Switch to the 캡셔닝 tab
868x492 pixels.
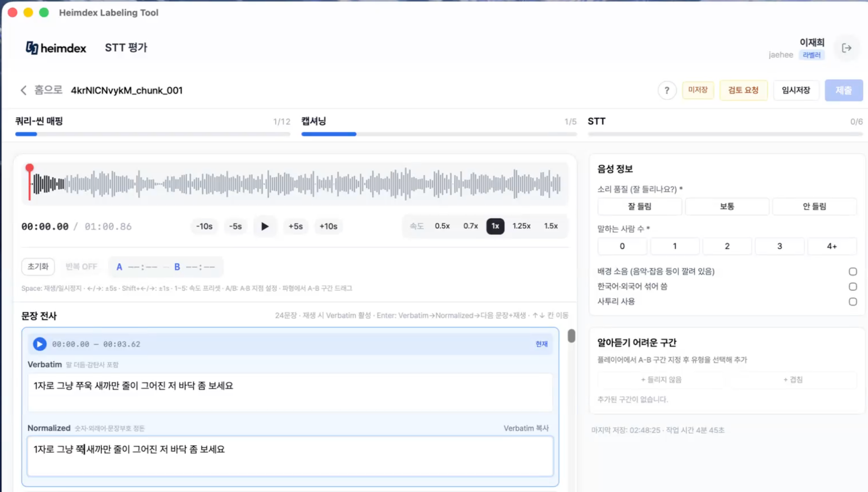(x=314, y=121)
